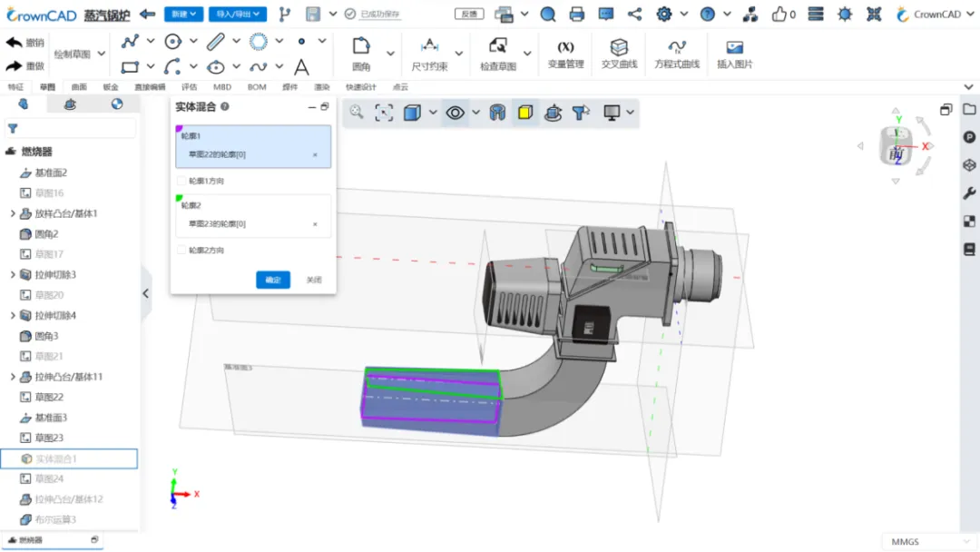Click the 反馈 feedback button
Viewport: 980px width, 552px height.
469,14
